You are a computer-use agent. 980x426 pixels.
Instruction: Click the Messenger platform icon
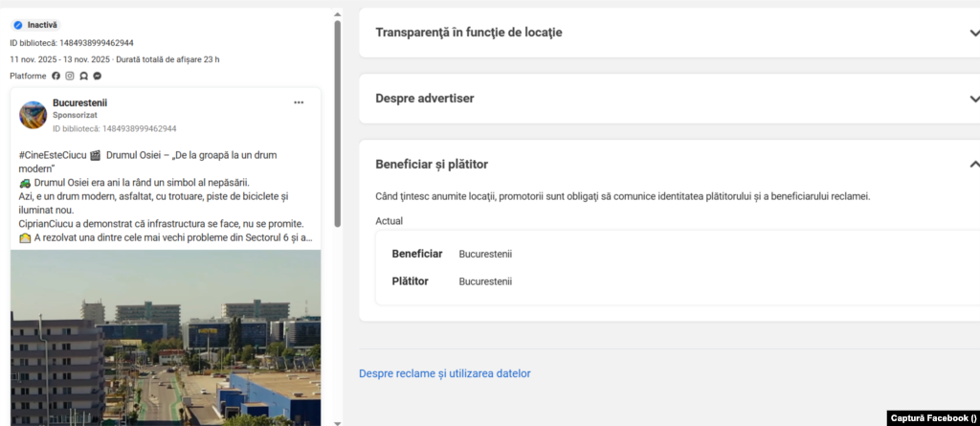pos(98,76)
